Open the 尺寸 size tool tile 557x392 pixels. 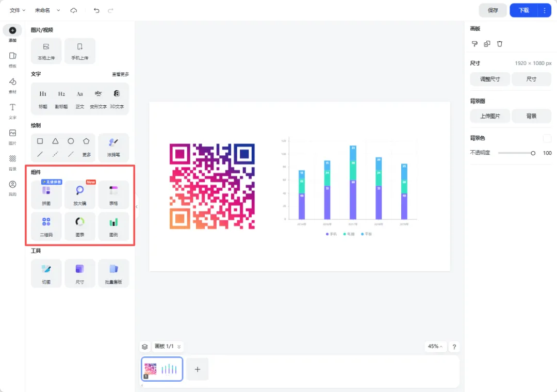click(x=80, y=273)
